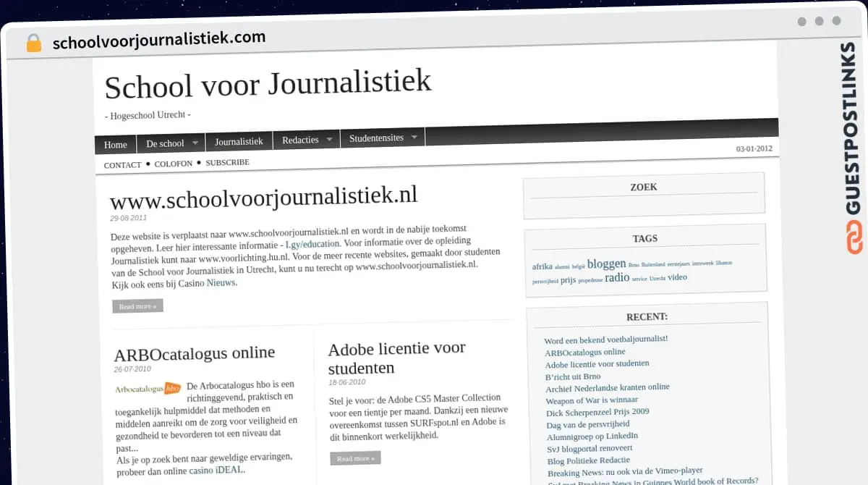Open recent post Alumnigroep op LinkedIn

[x=592, y=436]
